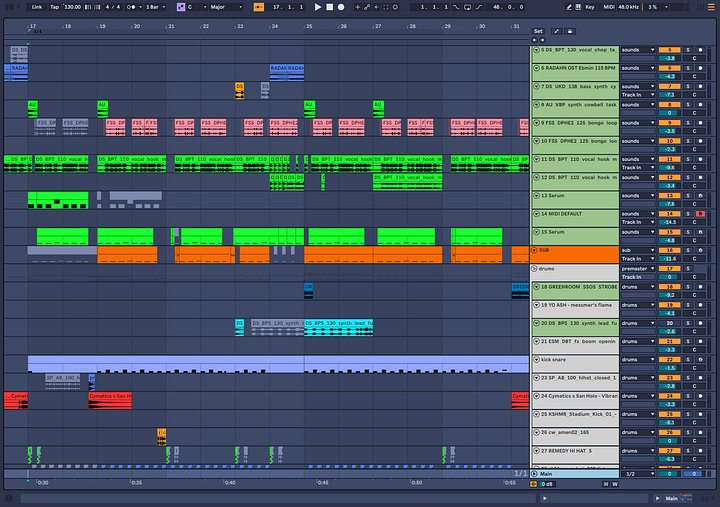
Task: Solo the kick snare track
Action: pyautogui.click(x=688, y=360)
